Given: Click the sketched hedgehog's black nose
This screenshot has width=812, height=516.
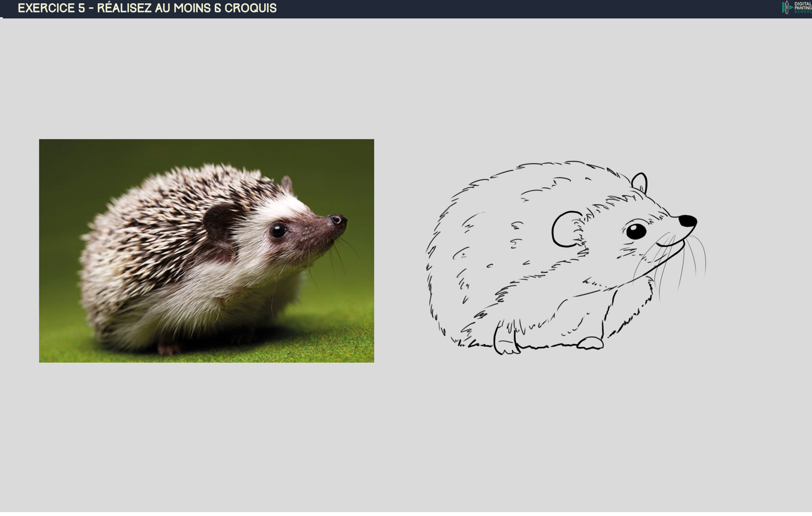Looking at the screenshot, I should pos(688,221).
